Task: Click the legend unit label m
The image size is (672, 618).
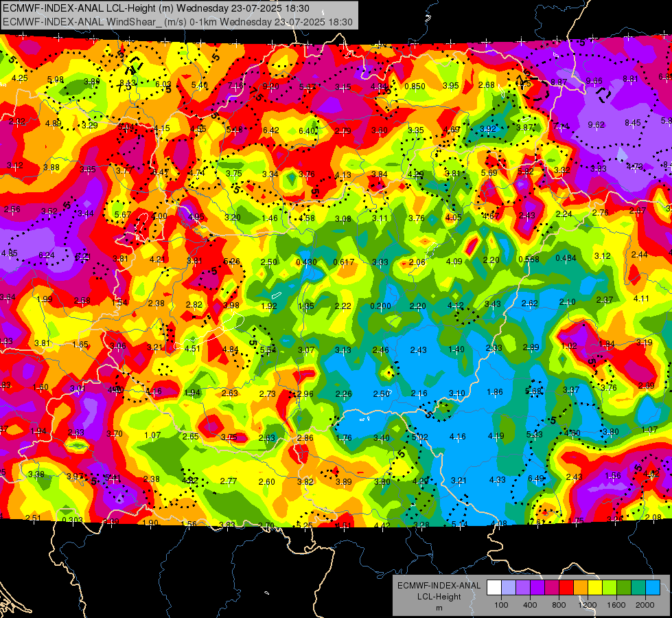Action: [x=439, y=608]
